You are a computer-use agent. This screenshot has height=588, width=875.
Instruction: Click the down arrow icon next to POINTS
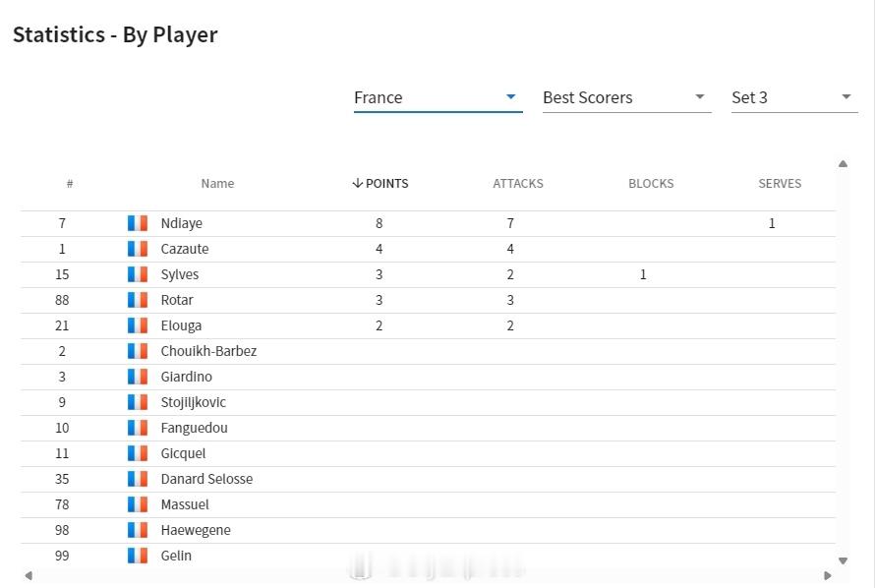point(358,184)
